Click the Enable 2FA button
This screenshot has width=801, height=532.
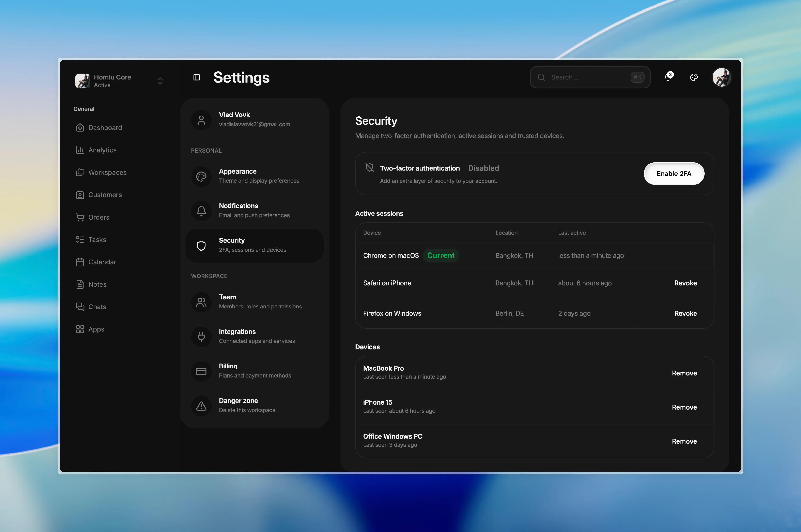point(674,174)
